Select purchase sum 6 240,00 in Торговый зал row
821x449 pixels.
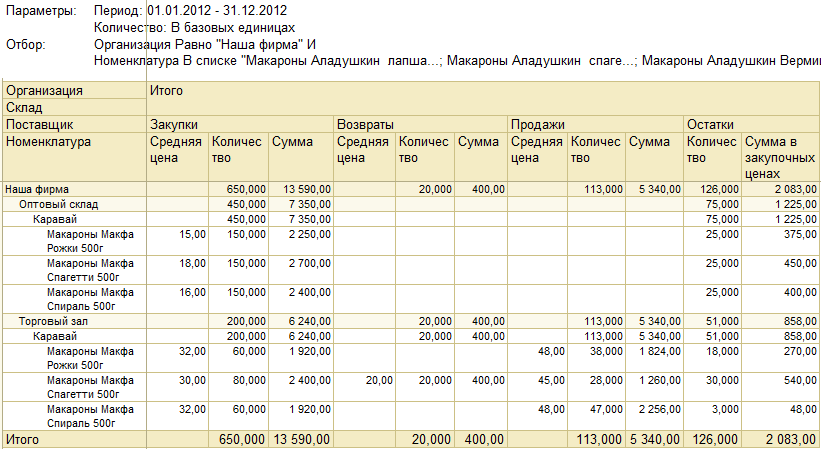(301, 321)
